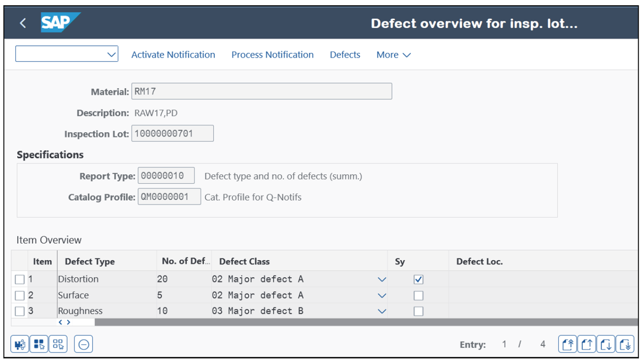This screenshot has width=644, height=363.
Task: Open the Defect Class dropdown for Roughness
Action: pyautogui.click(x=382, y=311)
